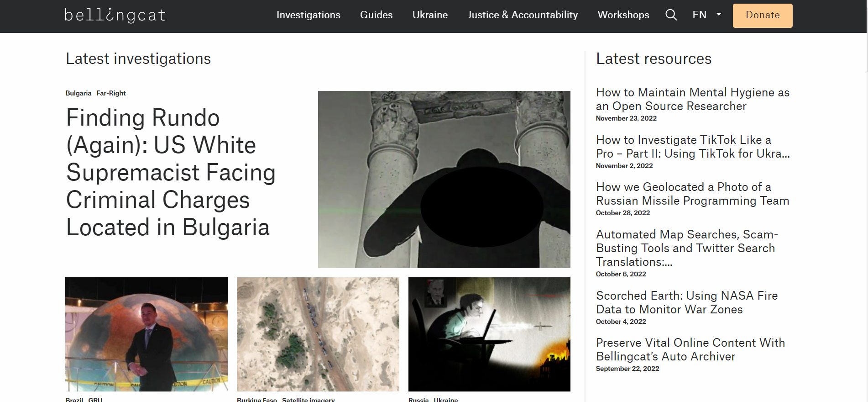Click the Latest resources heading
This screenshot has width=868, height=402.
(654, 59)
